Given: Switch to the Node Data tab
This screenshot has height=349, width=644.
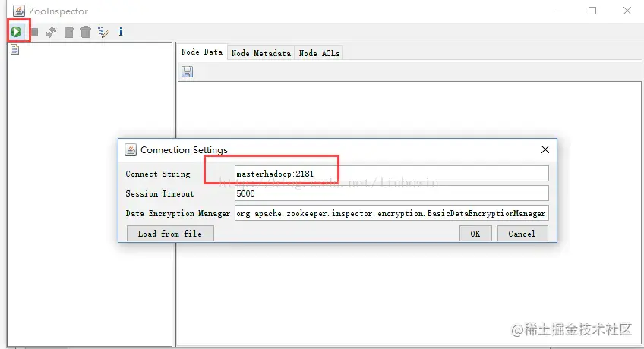Looking at the screenshot, I should (202, 52).
